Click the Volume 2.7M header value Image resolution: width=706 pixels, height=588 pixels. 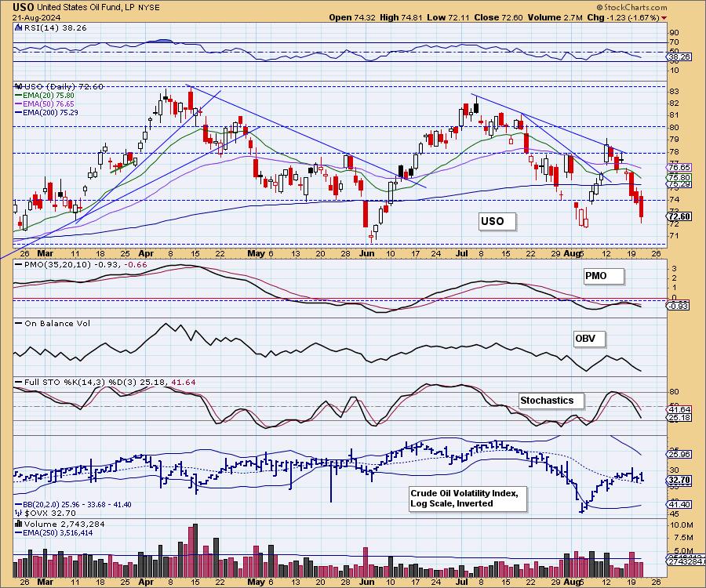click(x=555, y=17)
